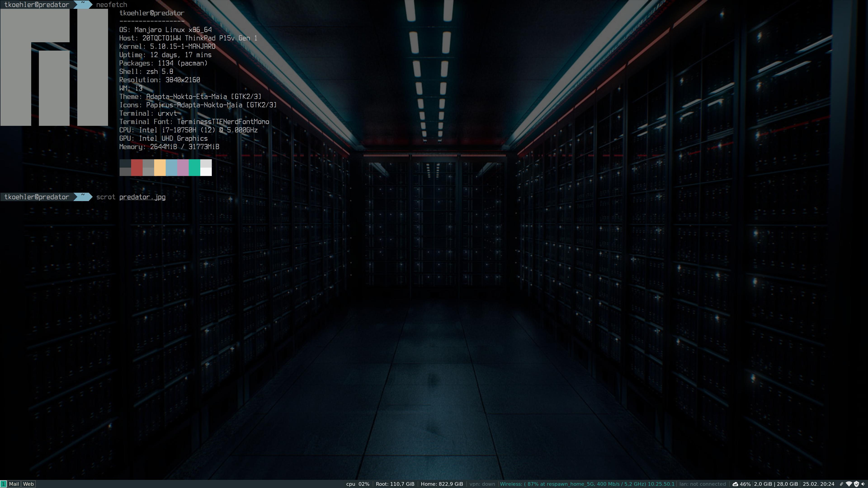The width and height of the screenshot is (868, 488).
Task: Click the teal green color swatch
Action: (194, 167)
